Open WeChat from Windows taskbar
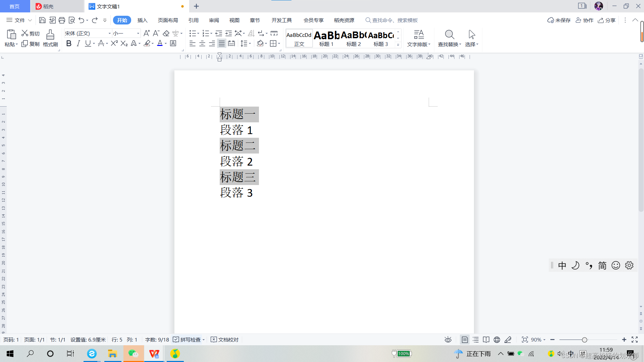Viewport: 644px width, 362px height. tap(133, 354)
